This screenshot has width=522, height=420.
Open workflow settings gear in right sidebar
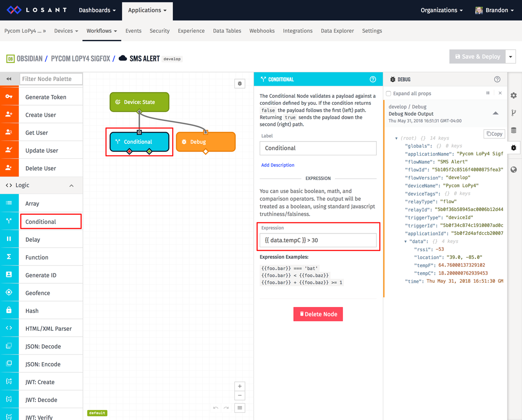tap(514, 95)
